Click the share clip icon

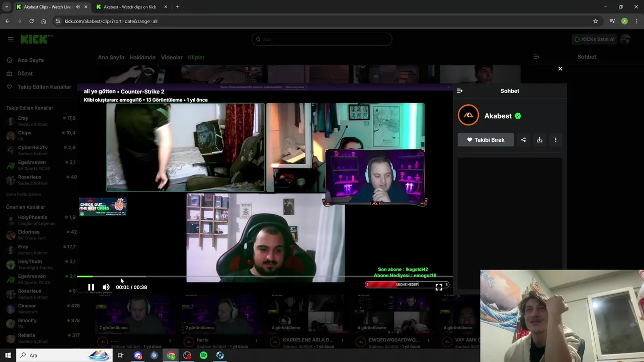click(x=523, y=140)
